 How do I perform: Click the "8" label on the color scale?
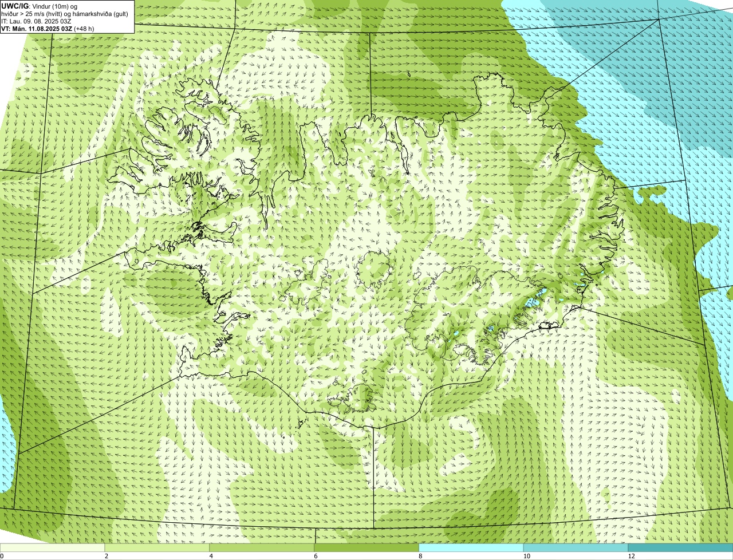click(x=420, y=556)
